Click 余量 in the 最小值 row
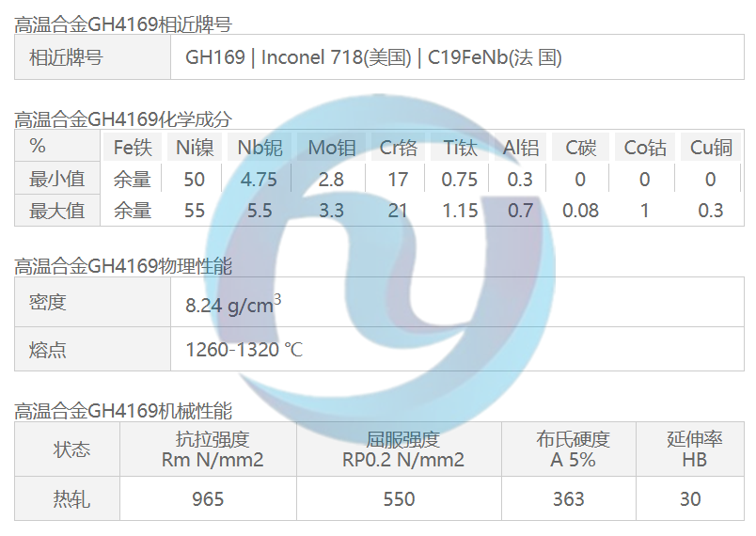Image resolution: width=756 pixels, height=536 pixels. coord(132,180)
